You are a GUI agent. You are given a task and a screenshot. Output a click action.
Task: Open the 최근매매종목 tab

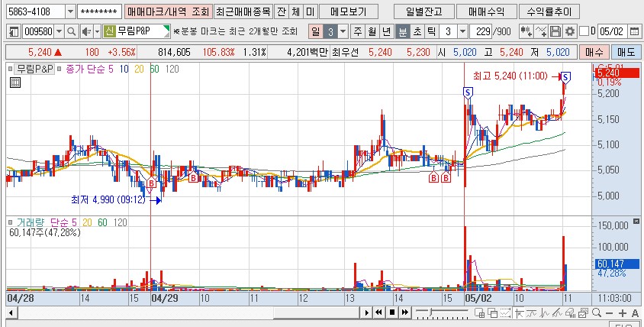click(x=243, y=11)
